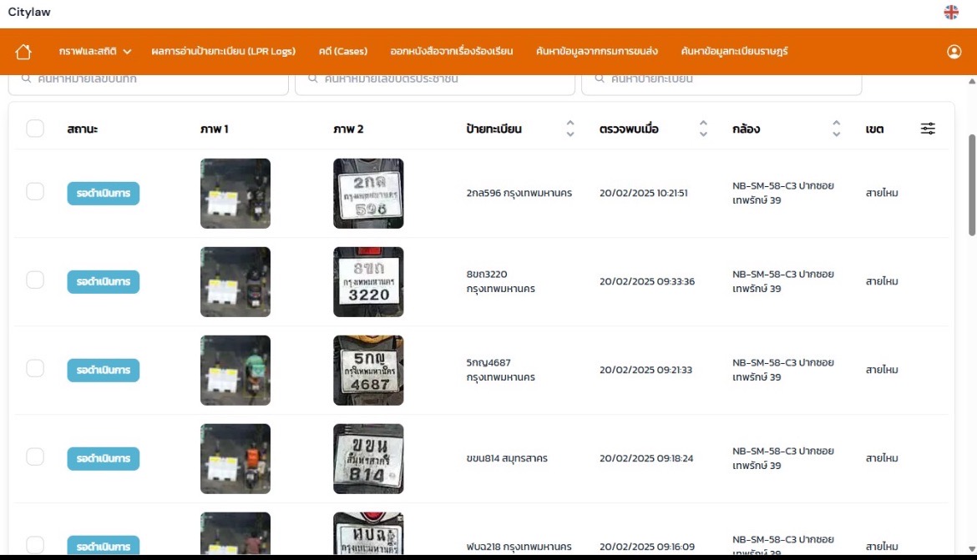Click timestamp 20/02/2025 09:18:24
This screenshot has height=560, width=977.
[x=646, y=458]
